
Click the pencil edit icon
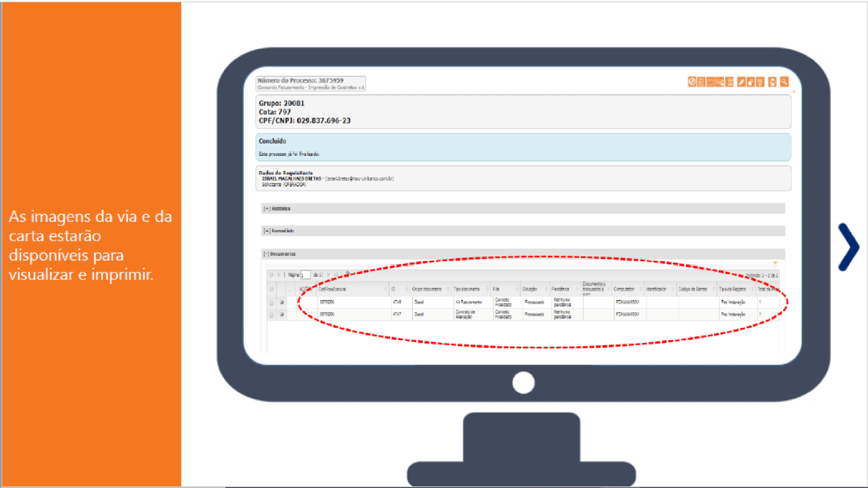(741, 82)
